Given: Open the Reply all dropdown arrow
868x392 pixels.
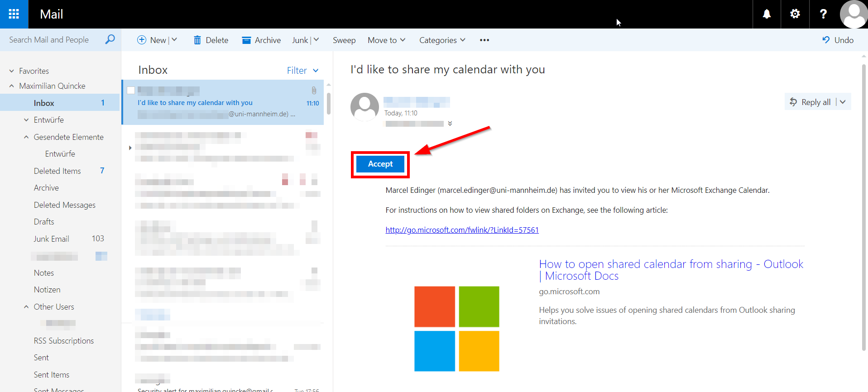Looking at the screenshot, I should (x=843, y=102).
